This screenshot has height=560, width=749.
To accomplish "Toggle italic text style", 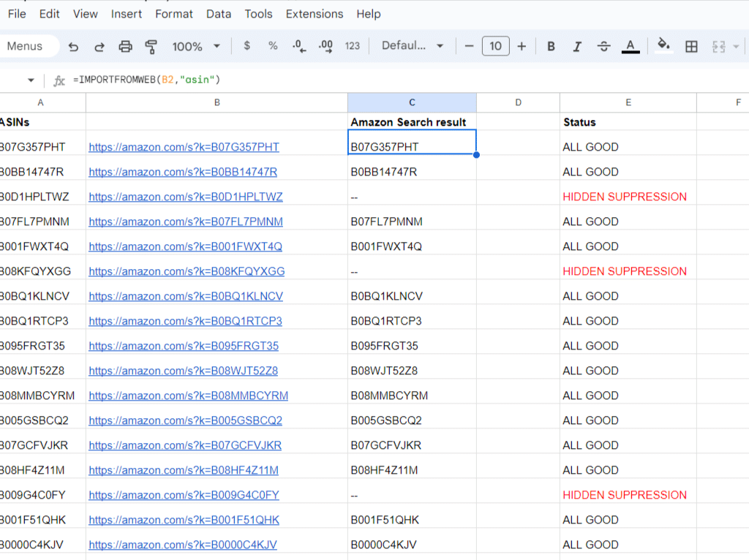I will [577, 46].
